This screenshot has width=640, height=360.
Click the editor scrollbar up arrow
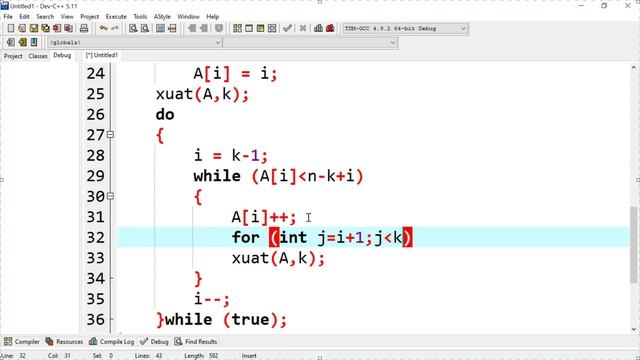click(x=633, y=67)
